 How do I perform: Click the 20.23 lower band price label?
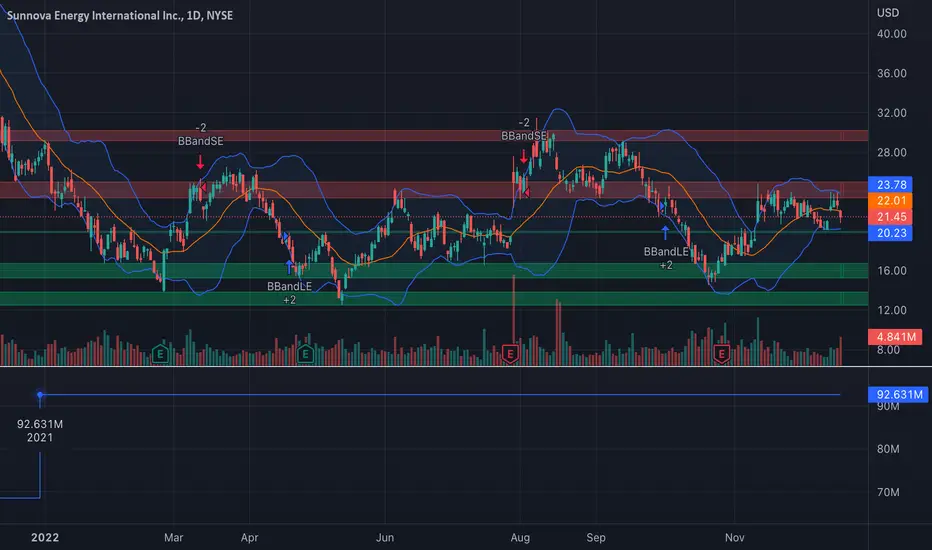coord(890,232)
